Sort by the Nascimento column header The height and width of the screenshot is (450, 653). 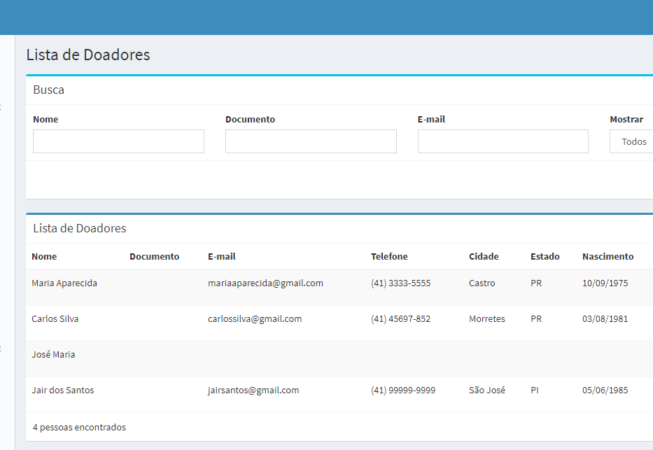point(608,257)
